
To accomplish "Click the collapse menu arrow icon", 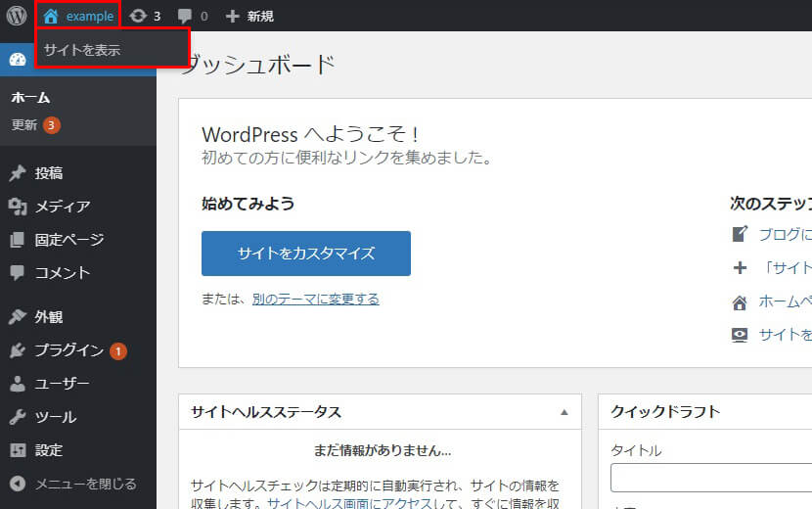I will (17, 484).
